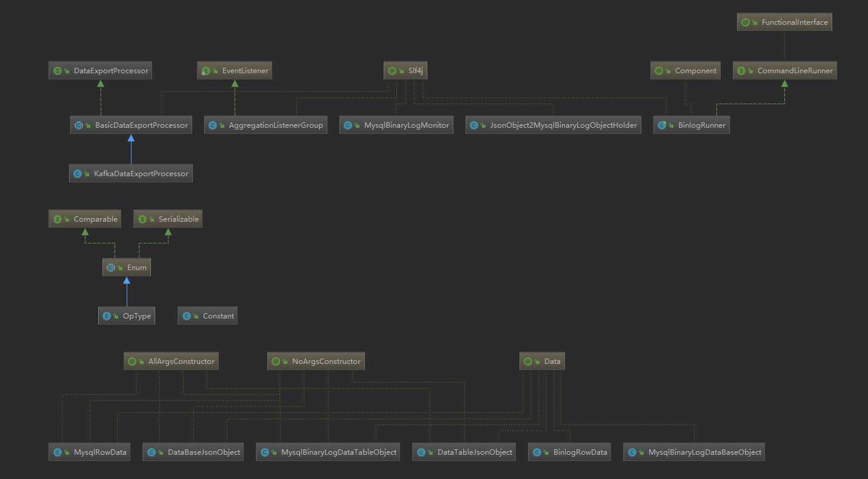868x479 pixels.
Task: Click the class icon on the AggregationListenerGroup node
Action: pos(213,125)
